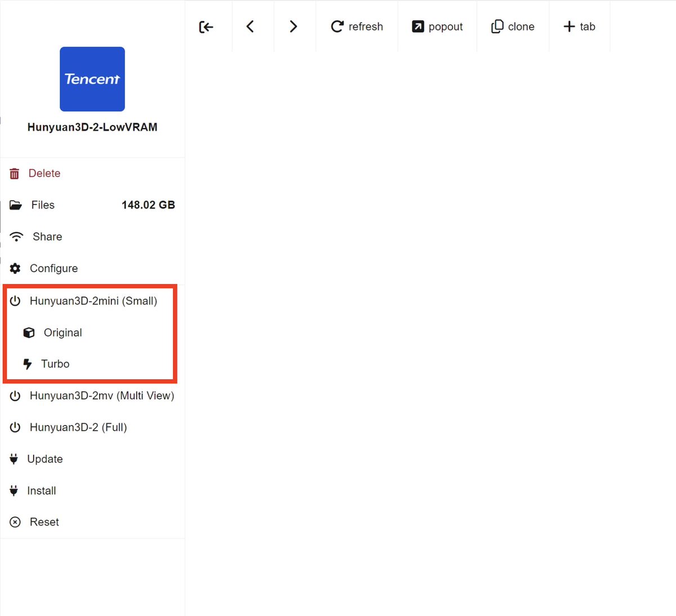Open the Share option
The width and height of the screenshot is (676, 616).
pyautogui.click(x=92, y=237)
